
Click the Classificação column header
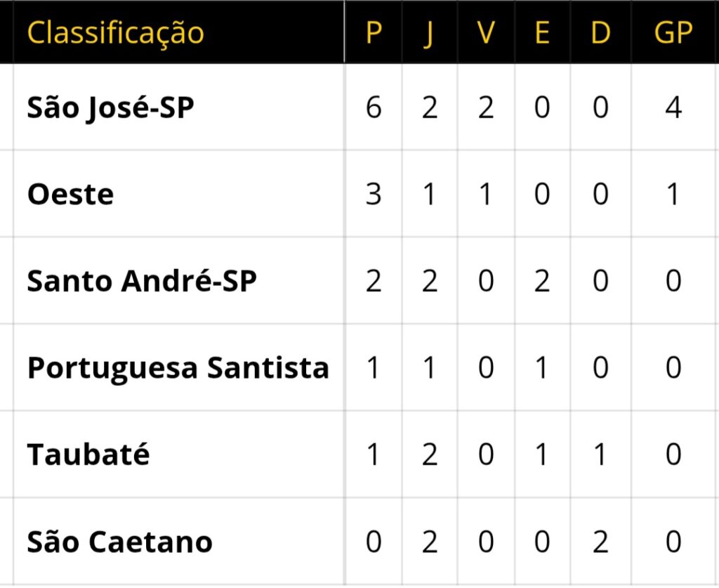[116, 32]
